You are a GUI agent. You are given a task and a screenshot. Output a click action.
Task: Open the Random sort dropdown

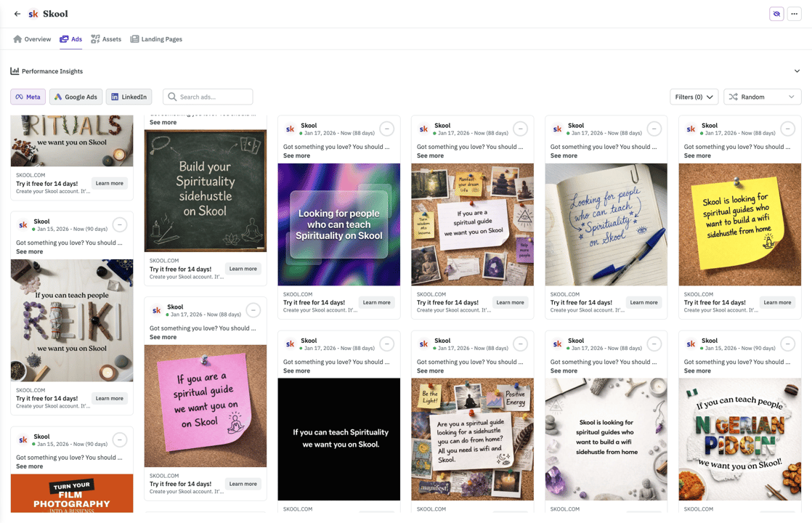pyautogui.click(x=763, y=97)
